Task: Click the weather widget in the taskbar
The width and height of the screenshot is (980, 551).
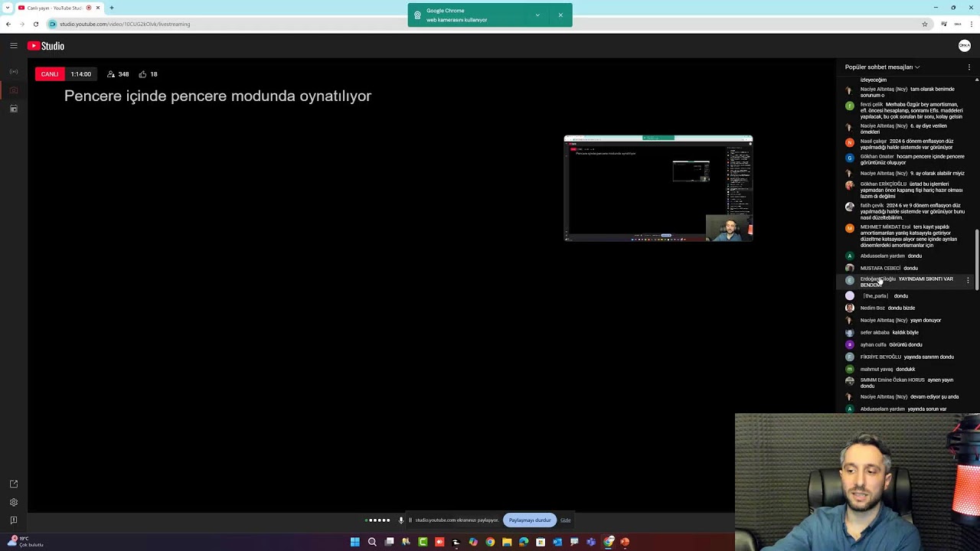Action: (x=24, y=542)
